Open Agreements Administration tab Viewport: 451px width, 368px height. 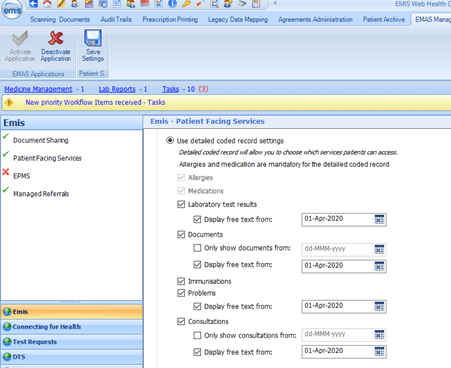[315, 20]
